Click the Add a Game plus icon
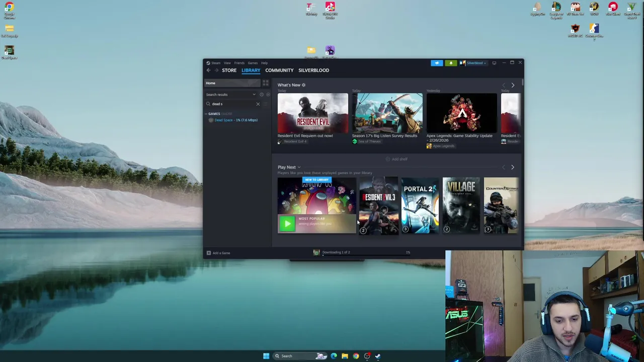Viewport: 644px width, 362px height. [209, 253]
